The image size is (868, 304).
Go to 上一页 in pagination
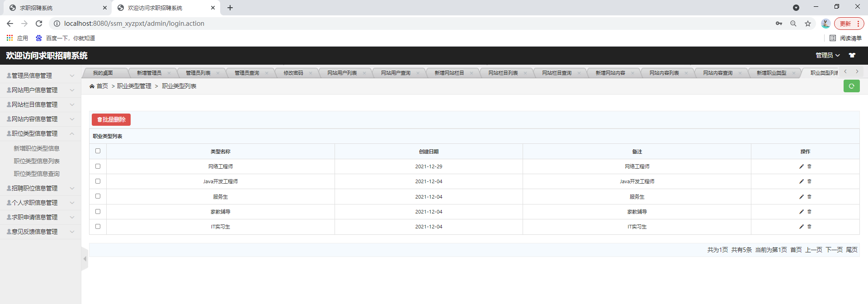tap(813, 250)
